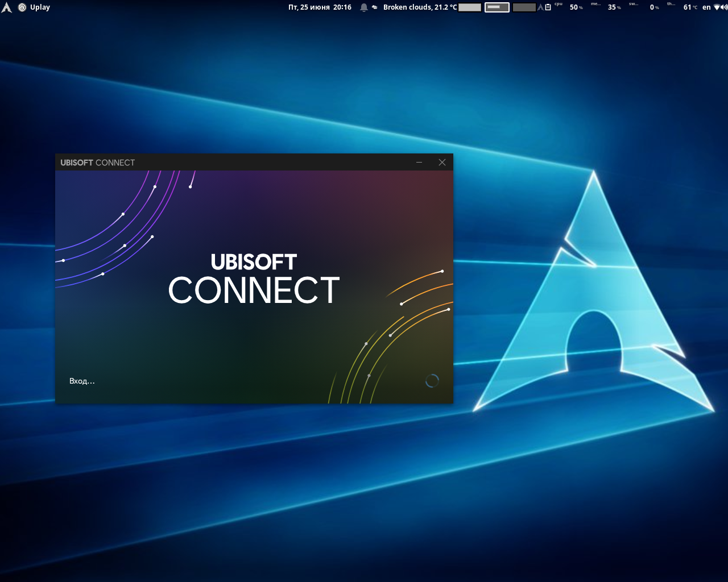The height and width of the screenshot is (582, 728).
Task: Open the volume speaker icon
Action: click(724, 7)
